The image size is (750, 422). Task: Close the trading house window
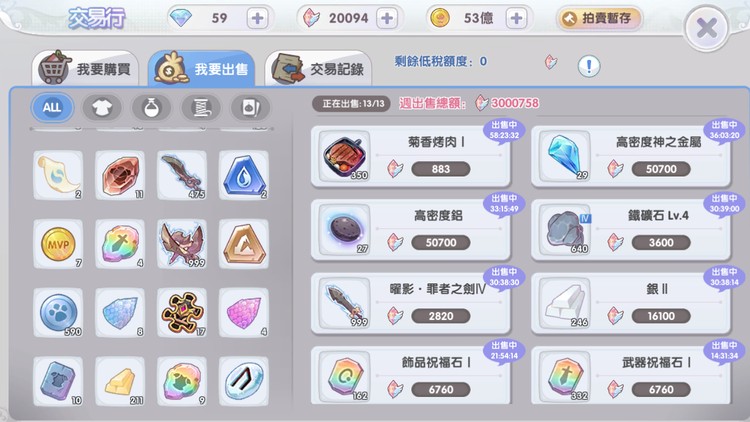click(x=706, y=28)
